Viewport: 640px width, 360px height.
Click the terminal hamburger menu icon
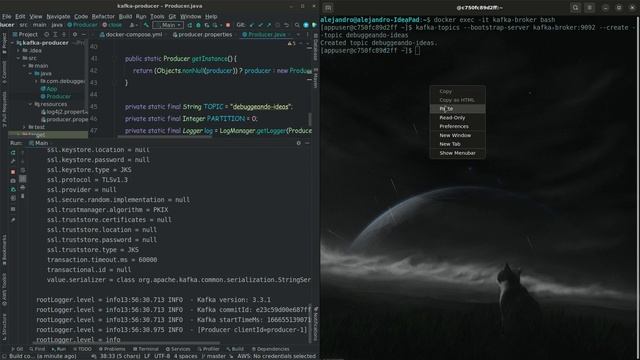click(x=589, y=7)
